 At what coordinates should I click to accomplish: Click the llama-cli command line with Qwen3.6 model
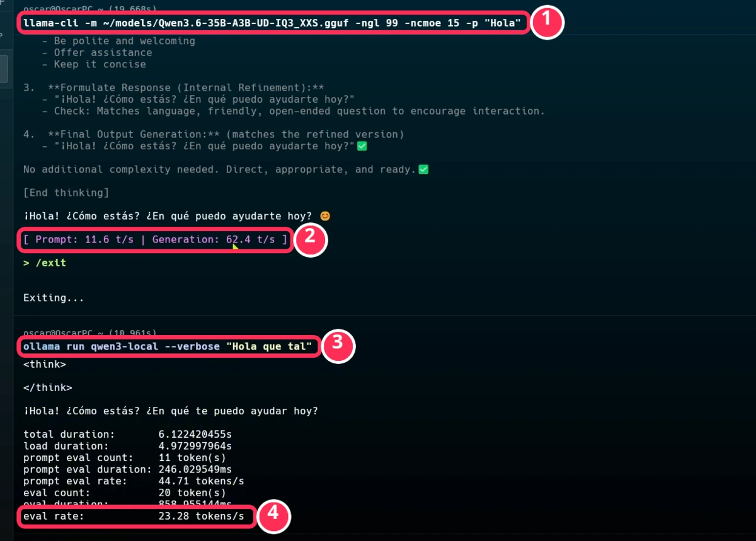(x=272, y=24)
